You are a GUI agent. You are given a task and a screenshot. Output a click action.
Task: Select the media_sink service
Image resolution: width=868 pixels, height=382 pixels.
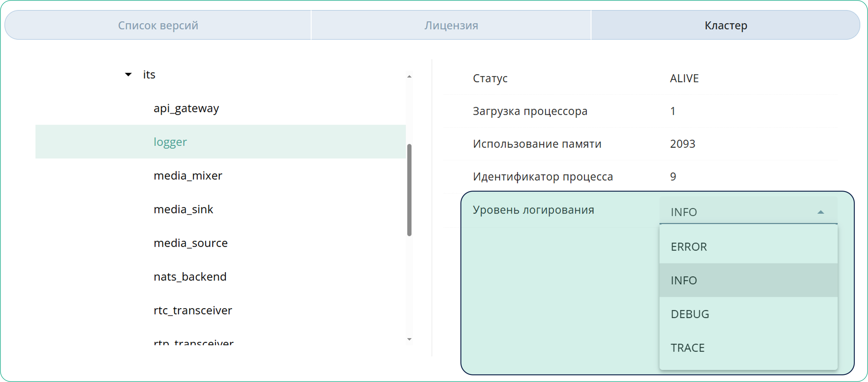pyautogui.click(x=183, y=209)
